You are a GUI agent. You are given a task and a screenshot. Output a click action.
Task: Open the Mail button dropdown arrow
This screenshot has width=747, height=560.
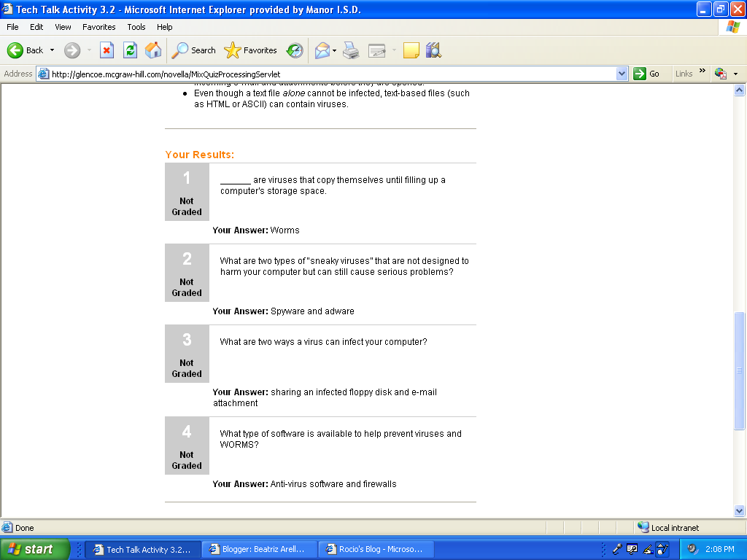point(334,50)
